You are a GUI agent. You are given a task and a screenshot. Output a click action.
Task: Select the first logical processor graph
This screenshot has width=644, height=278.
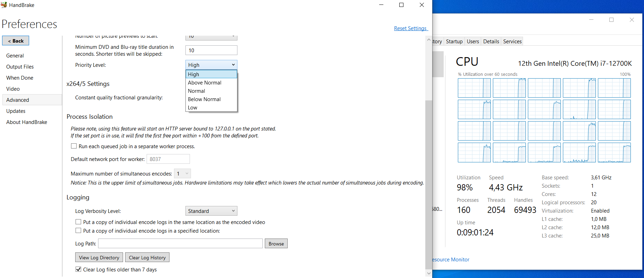[x=474, y=88]
